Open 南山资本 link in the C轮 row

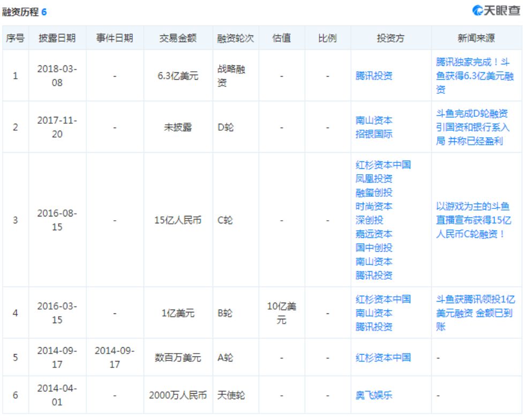tap(374, 261)
